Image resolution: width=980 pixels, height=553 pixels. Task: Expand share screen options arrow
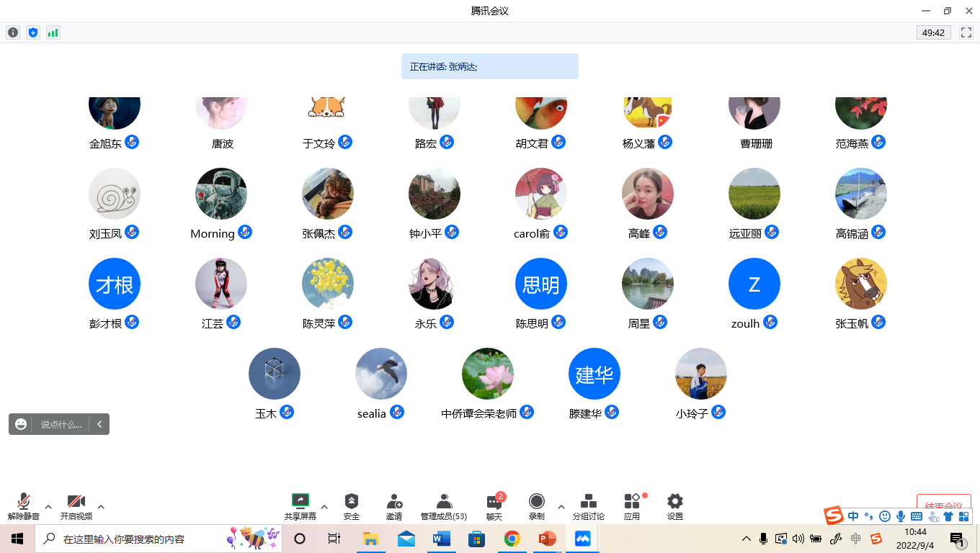(324, 507)
